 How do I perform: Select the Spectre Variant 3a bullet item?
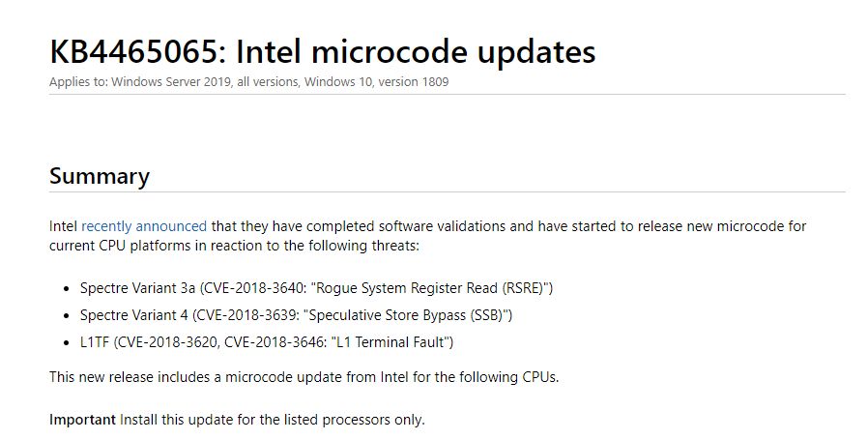tap(317, 288)
